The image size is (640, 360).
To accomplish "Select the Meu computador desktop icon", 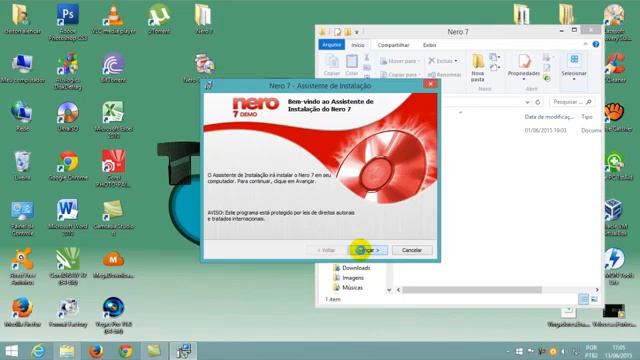I will 22,68.
